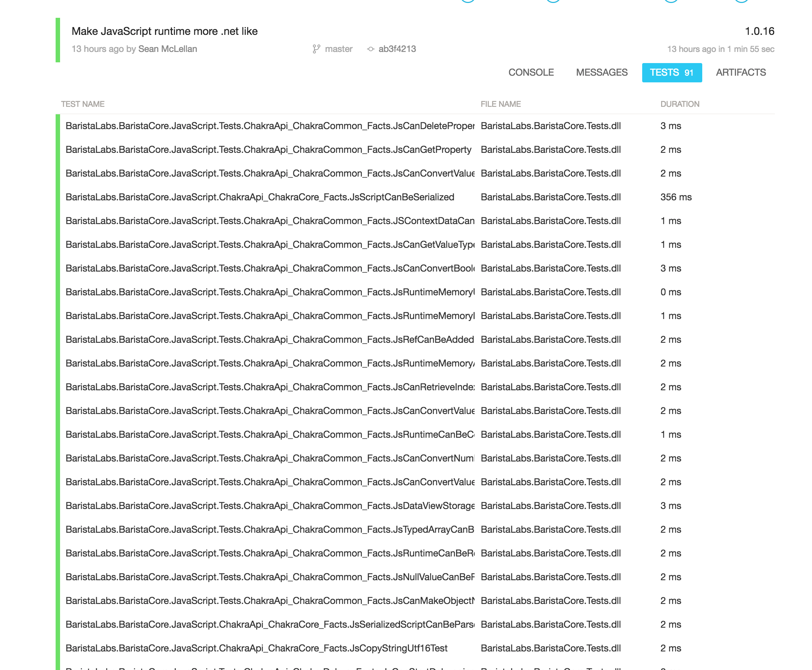Click the 0 ms duration cell
The image size is (812, 670).
tap(670, 292)
